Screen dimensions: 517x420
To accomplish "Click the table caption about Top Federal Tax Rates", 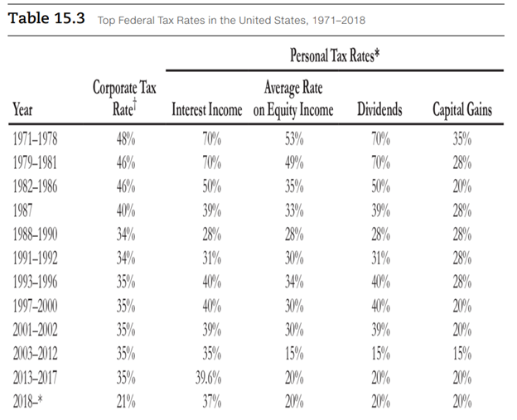I will pyautogui.click(x=231, y=20).
